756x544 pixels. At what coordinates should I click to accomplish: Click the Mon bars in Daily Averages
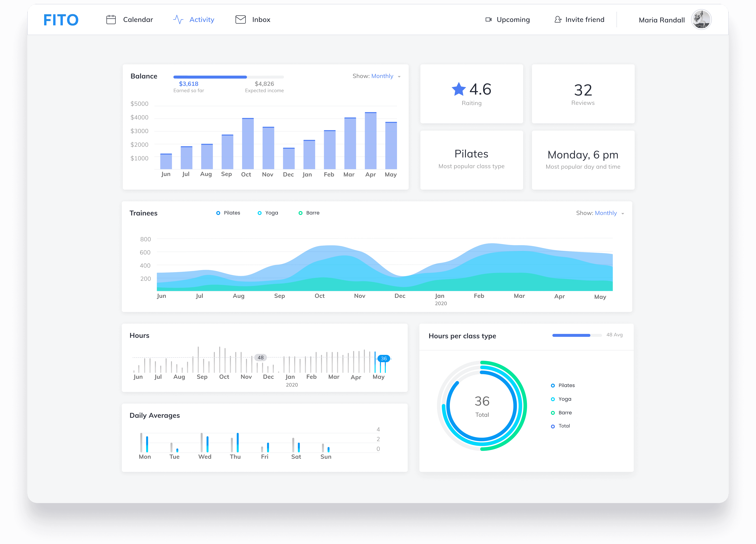pos(144,443)
